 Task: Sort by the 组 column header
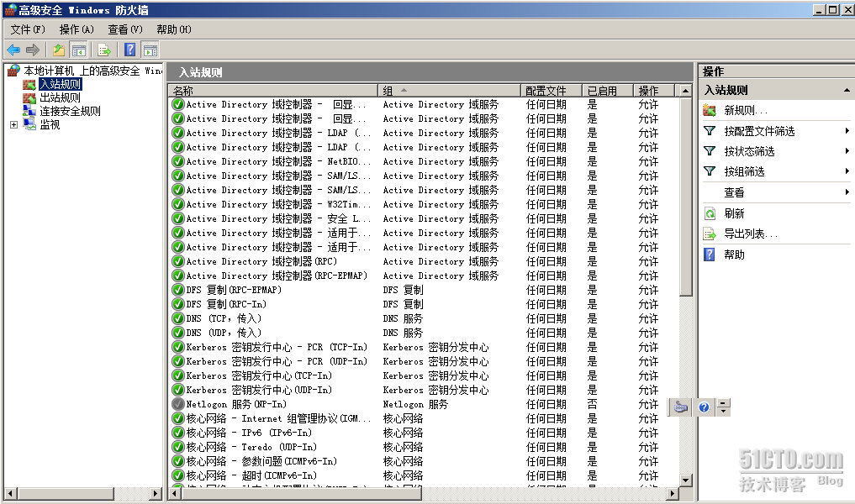pos(449,91)
